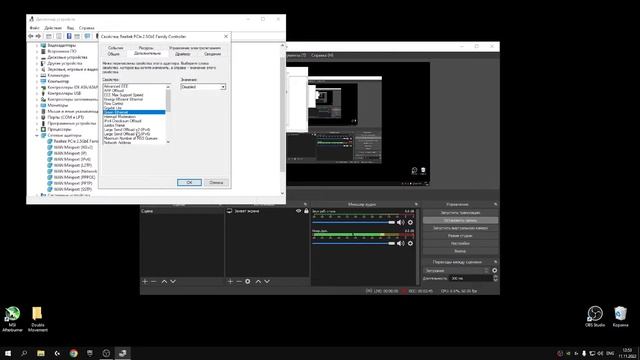Expand Порты (COM и LPT) node
Screen dimensions: 640x360
[x=37, y=117]
